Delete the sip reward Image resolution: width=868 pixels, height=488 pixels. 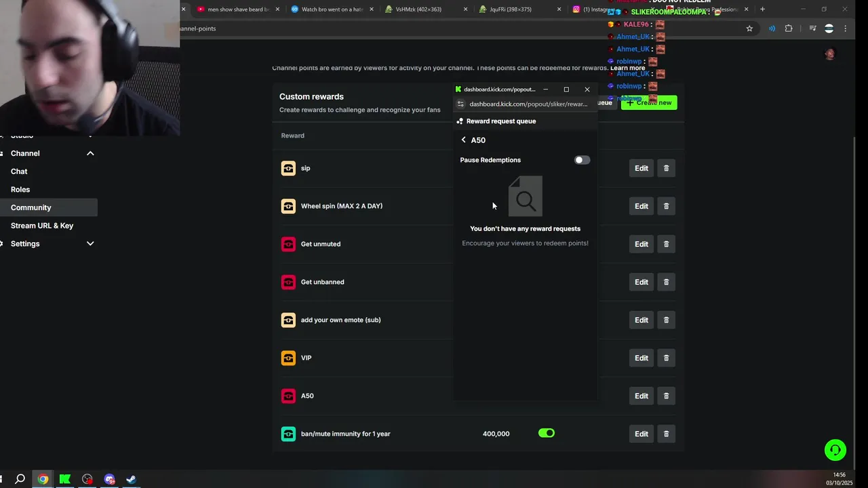(x=666, y=168)
